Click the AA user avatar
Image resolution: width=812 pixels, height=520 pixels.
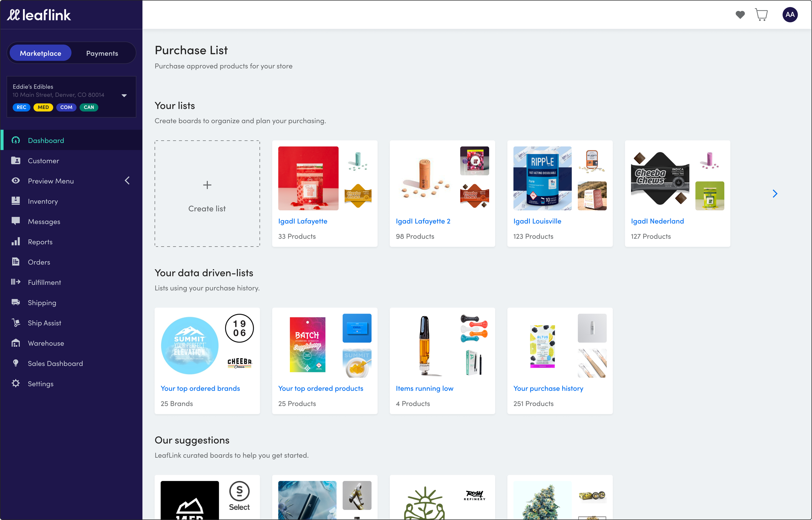pos(790,15)
